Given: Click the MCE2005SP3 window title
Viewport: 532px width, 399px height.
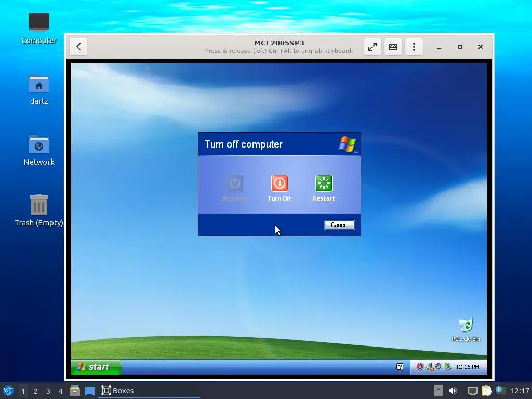Looking at the screenshot, I should (279, 43).
